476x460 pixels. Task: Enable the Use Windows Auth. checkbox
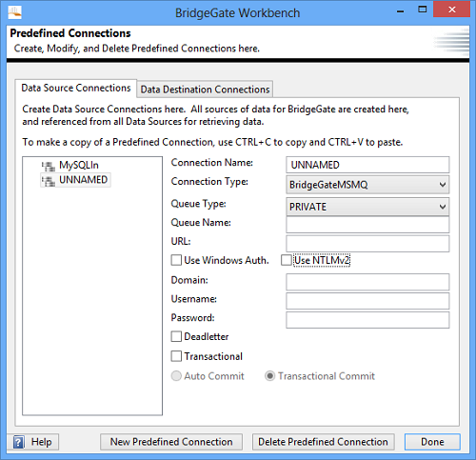(176, 260)
